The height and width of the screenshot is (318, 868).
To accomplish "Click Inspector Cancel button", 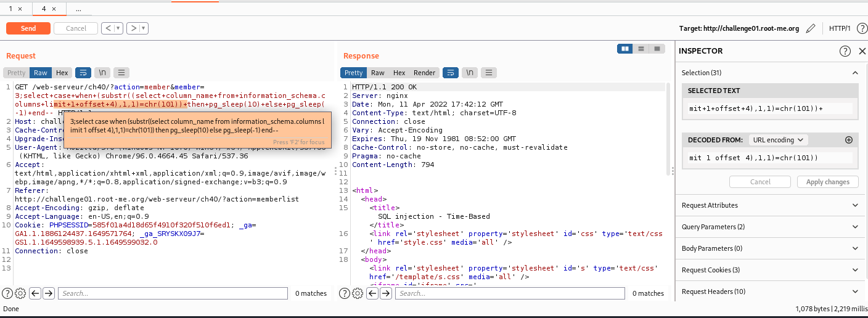I will coord(760,182).
